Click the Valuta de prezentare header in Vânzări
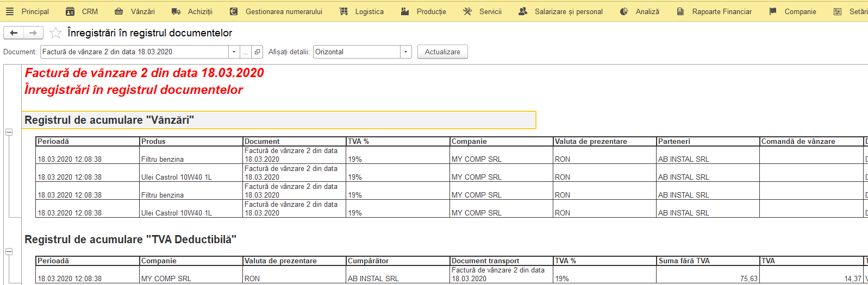The width and height of the screenshot is (868, 285). click(605, 141)
